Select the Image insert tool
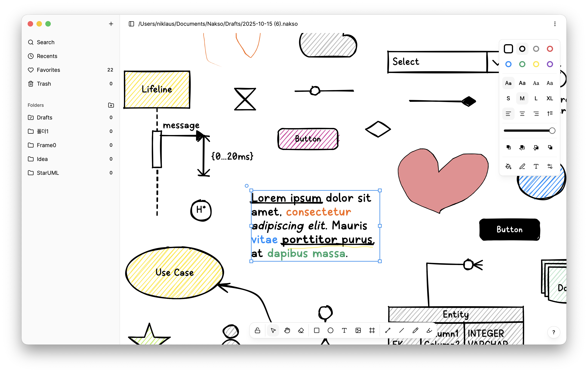 tap(358, 331)
